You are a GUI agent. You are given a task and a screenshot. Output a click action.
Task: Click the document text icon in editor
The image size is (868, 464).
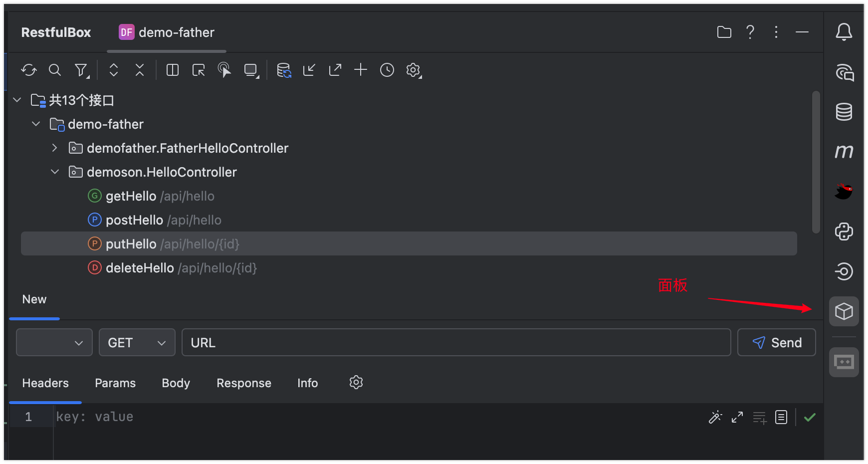[x=781, y=417]
